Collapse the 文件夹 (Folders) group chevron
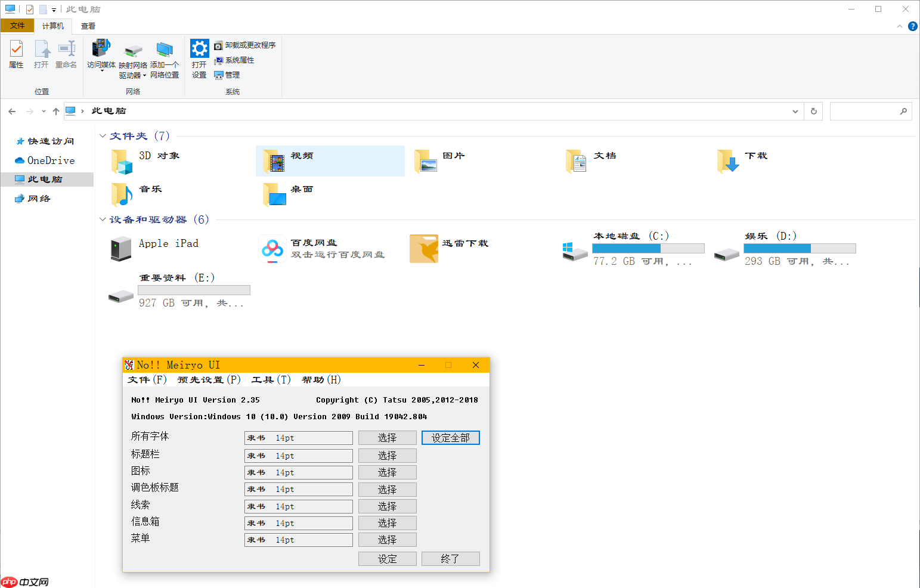Viewport: 920px width, 588px height. tap(103, 136)
